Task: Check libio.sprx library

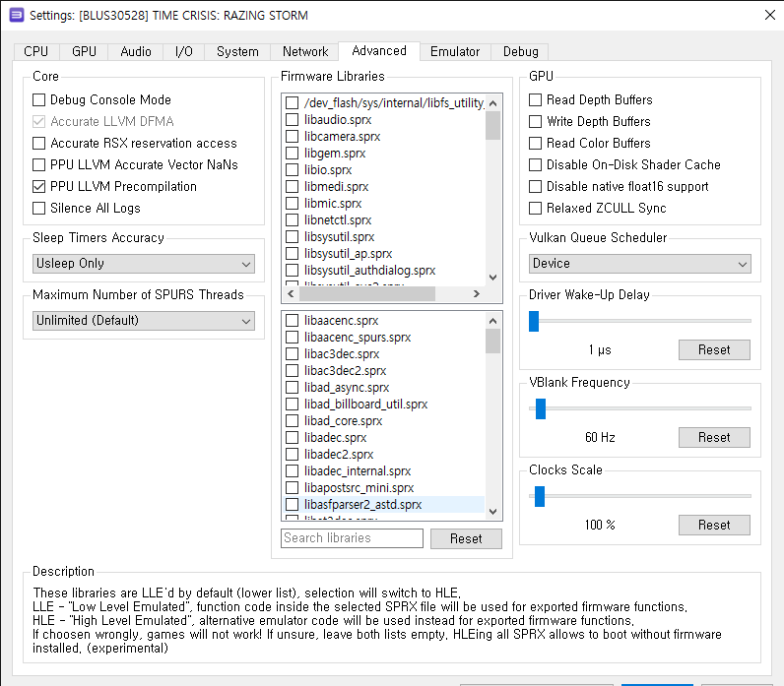Action: click(292, 170)
